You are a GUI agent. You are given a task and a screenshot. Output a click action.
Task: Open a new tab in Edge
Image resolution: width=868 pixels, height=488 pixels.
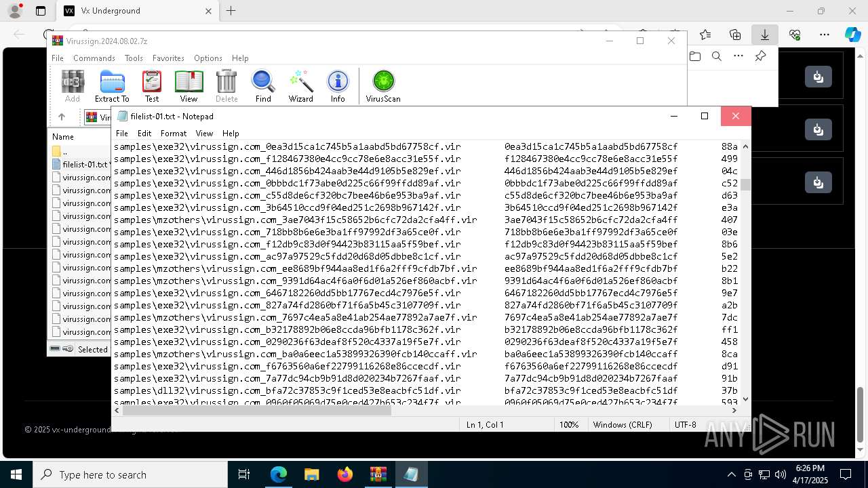pyautogui.click(x=231, y=11)
